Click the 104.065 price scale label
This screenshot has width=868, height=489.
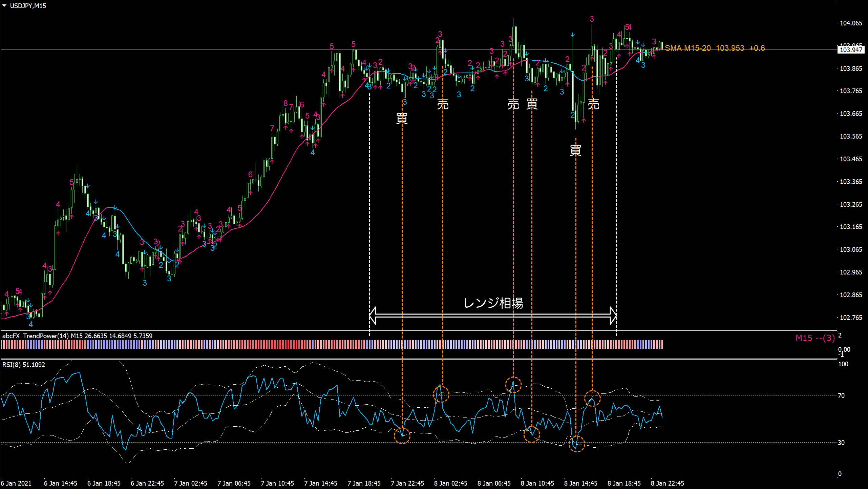[x=851, y=23]
